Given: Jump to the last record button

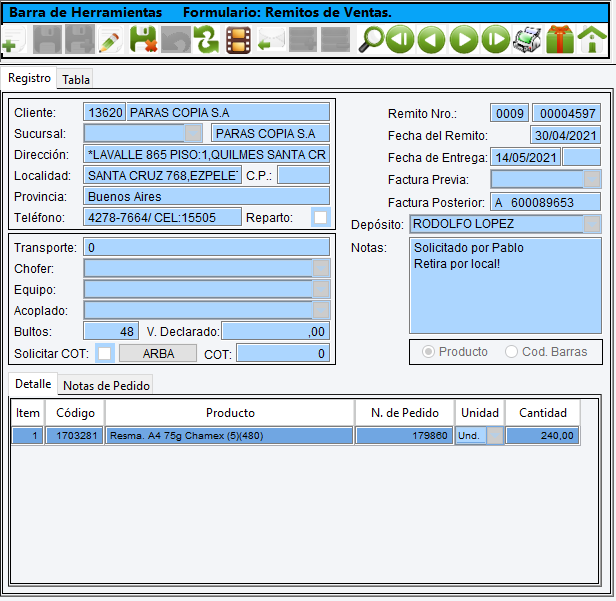Looking at the screenshot, I should click(495, 40).
